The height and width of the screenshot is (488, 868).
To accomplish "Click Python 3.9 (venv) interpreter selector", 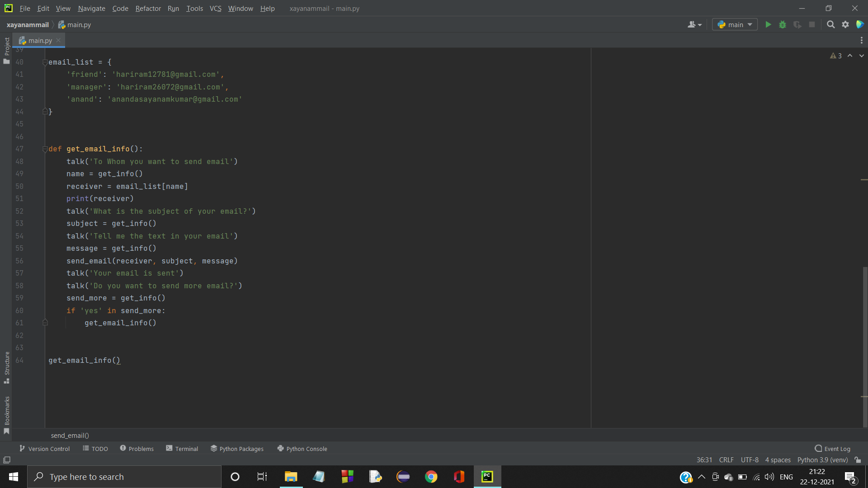I will (x=822, y=460).
